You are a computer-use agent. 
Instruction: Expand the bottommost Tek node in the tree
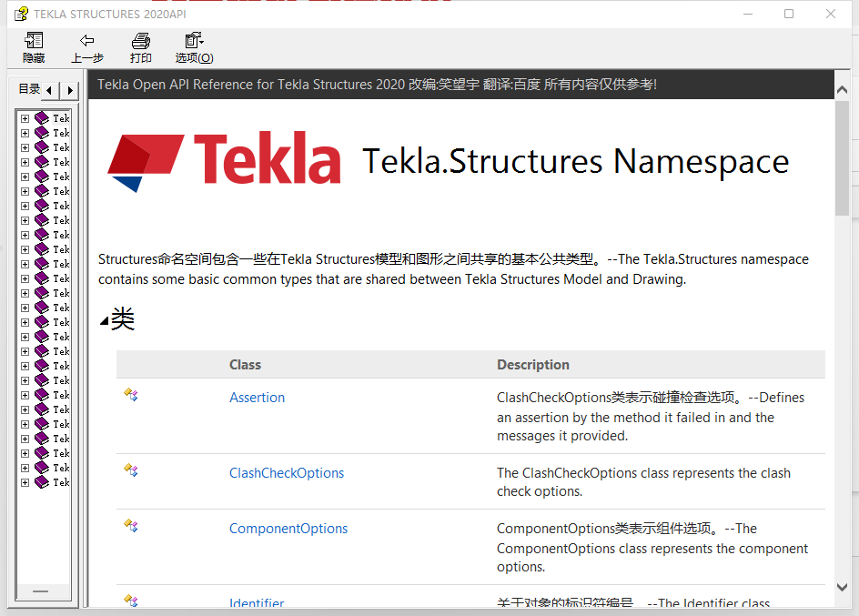[25, 482]
